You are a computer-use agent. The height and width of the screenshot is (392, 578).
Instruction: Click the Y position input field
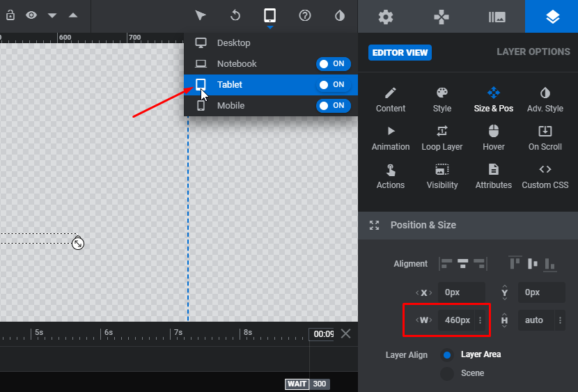542,292
